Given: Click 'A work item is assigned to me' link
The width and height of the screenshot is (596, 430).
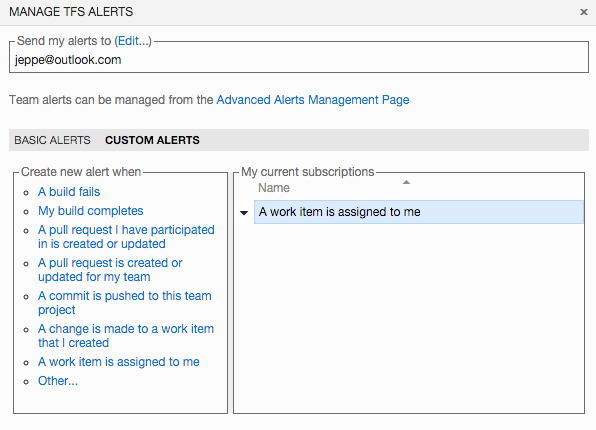Looking at the screenshot, I should (x=119, y=362).
